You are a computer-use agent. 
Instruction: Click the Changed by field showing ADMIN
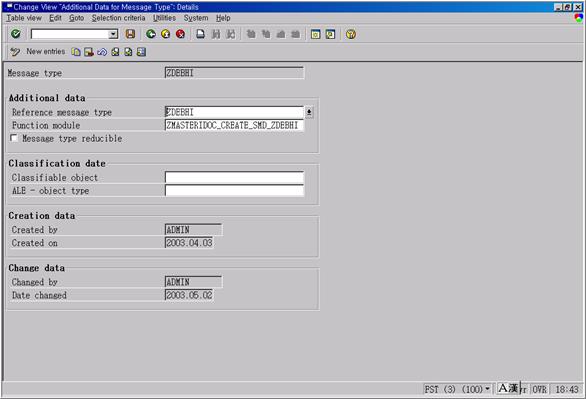194,282
